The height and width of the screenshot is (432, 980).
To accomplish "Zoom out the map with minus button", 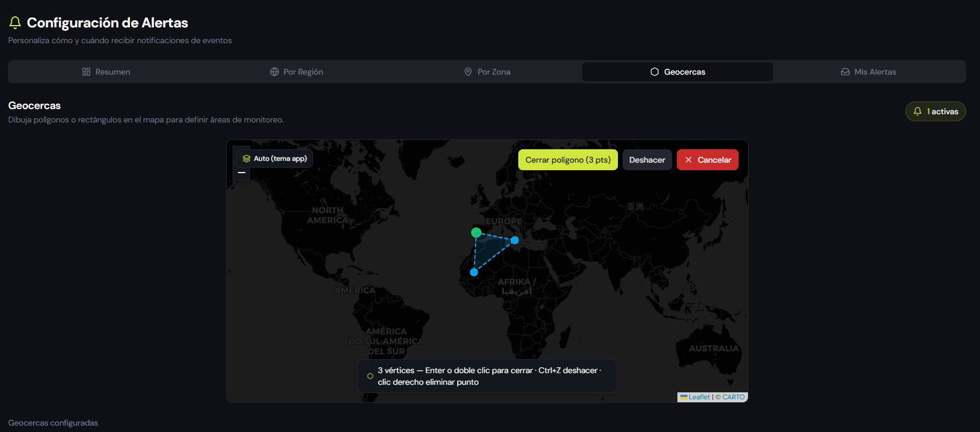I will (x=241, y=173).
